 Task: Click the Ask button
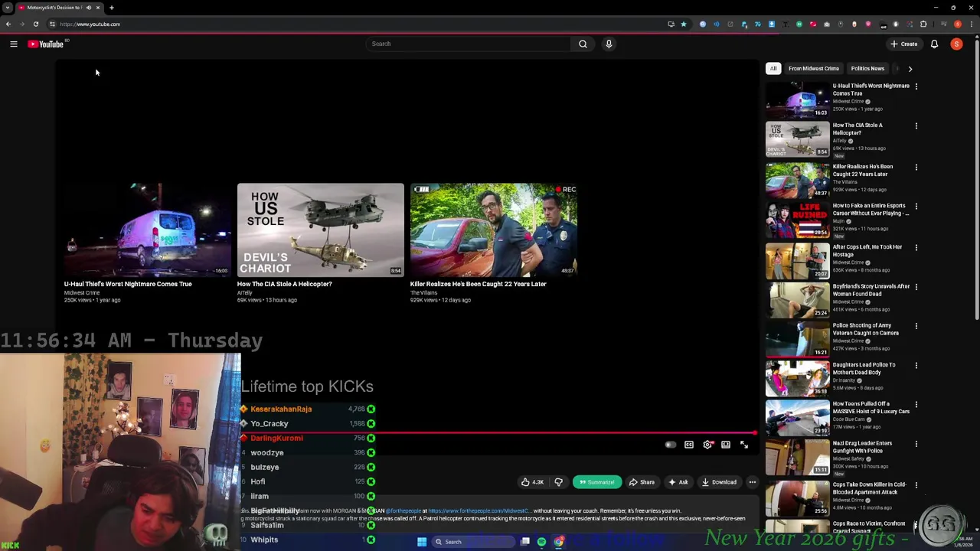(x=678, y=482)
